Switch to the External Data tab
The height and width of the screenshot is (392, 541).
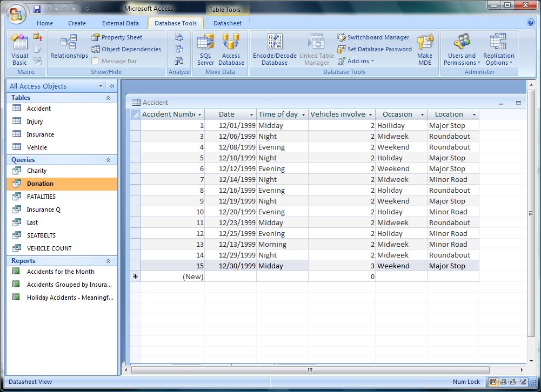(x=121, y=23)
